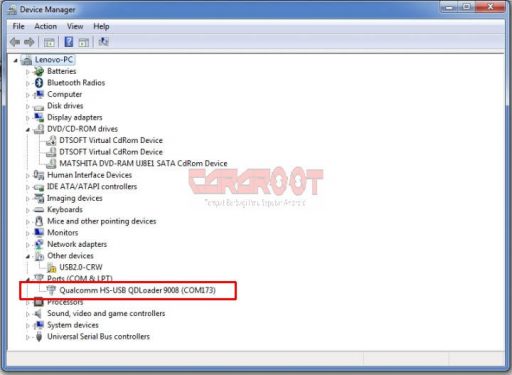Click the Computer category icon

[x=39, y=94]
